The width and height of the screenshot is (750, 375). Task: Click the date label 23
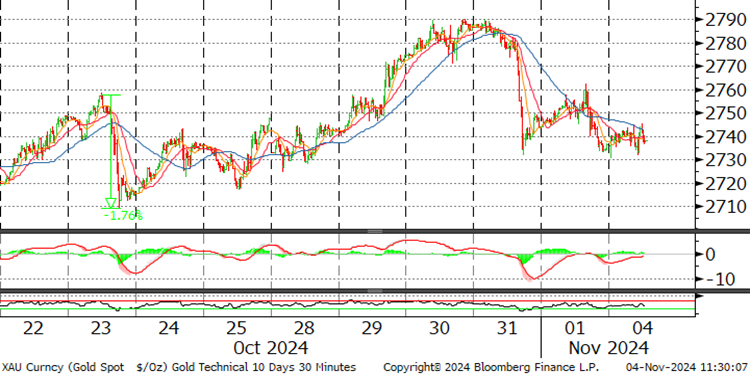click(x=101, y=329)
